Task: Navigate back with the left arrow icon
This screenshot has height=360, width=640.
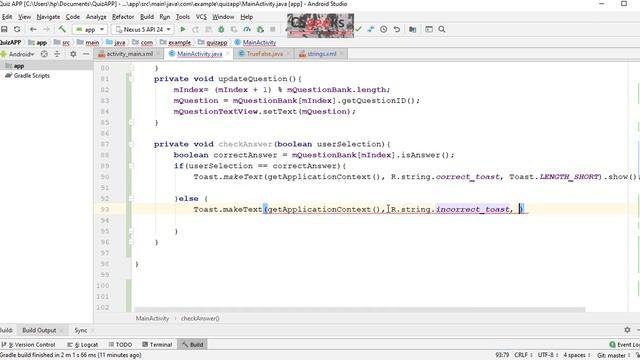Action: (x=33, y=29)
